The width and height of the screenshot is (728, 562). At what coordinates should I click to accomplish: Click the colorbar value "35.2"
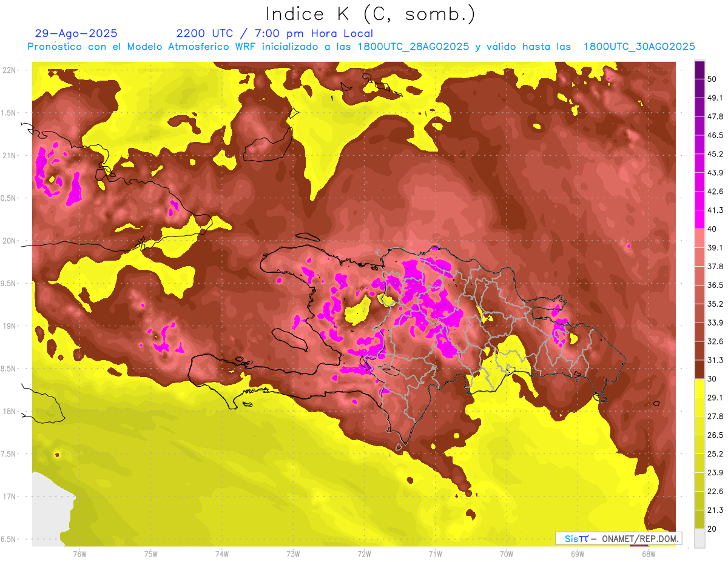[x=715, y=304]
